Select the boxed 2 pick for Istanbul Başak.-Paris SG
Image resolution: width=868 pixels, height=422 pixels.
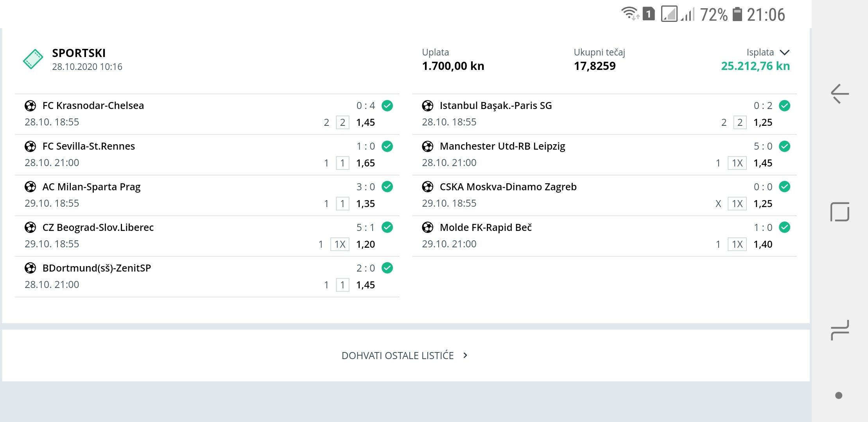[740, 122]
